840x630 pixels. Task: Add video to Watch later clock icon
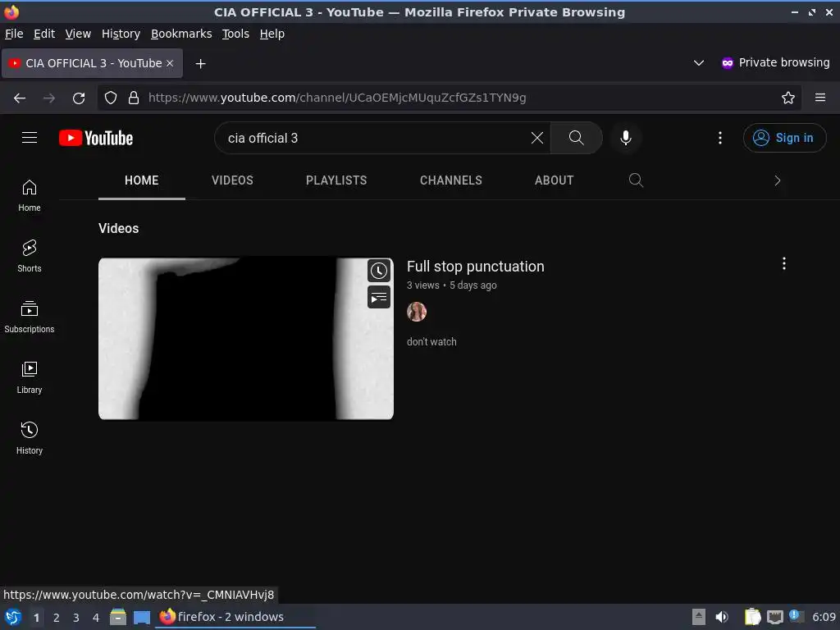tap(379, 271)
